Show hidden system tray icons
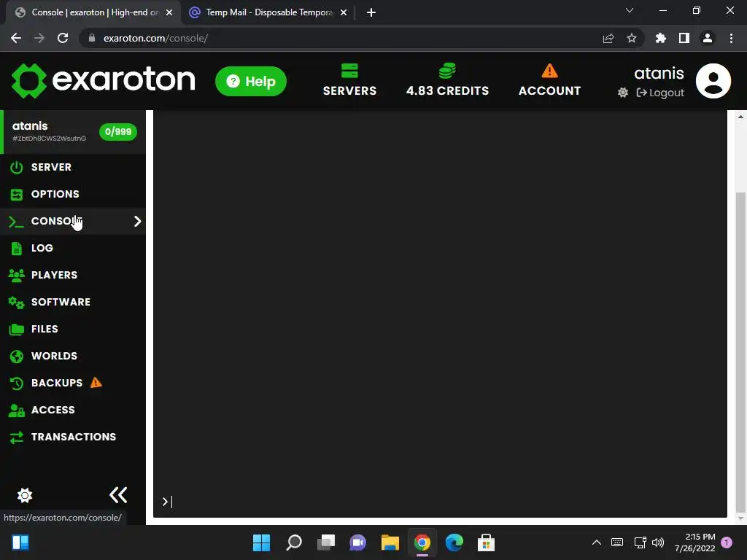Viewport: 747px width, 560px height. click(x=596, y=542)
